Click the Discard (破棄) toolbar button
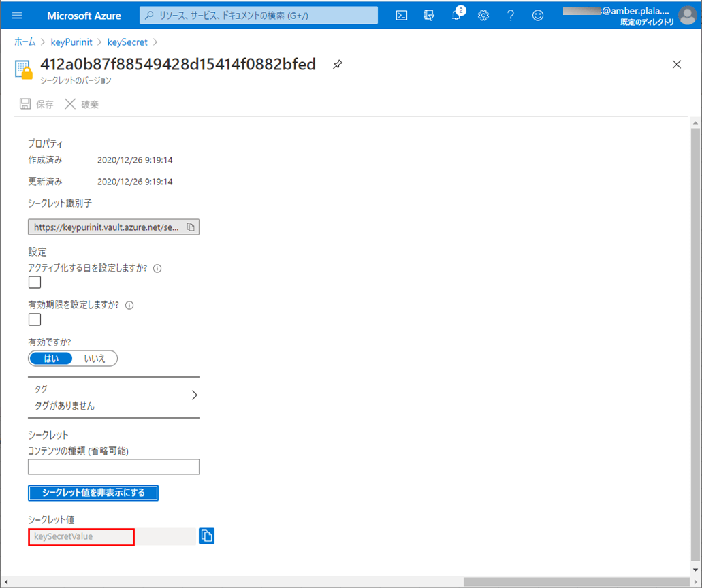702x588 pixels. click(82, 104)
